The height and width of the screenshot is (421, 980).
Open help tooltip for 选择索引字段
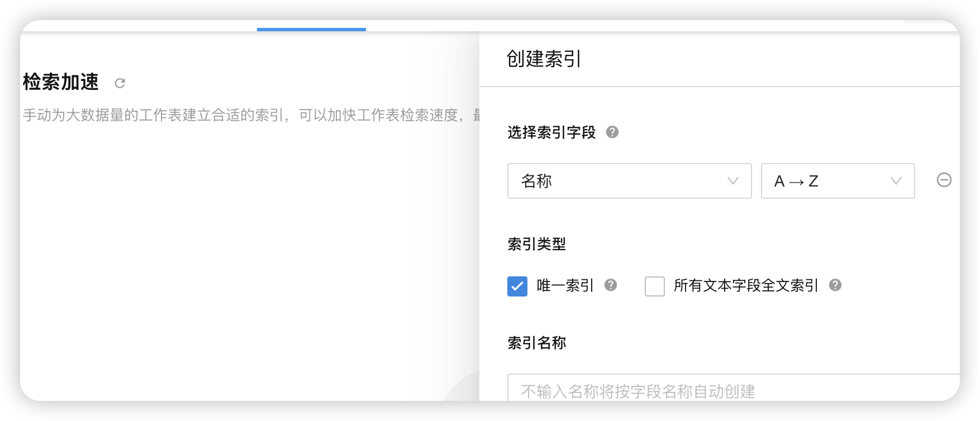[x=612, y=132]
